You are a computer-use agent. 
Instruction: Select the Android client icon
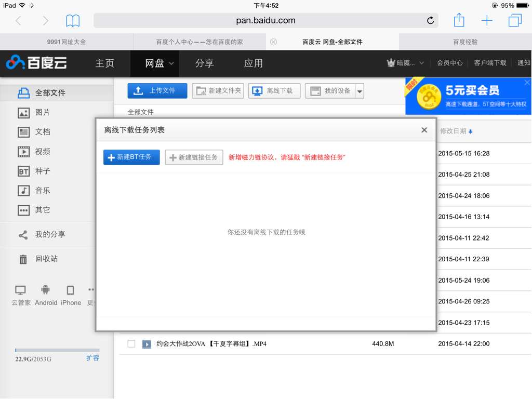tap(46, 295)
